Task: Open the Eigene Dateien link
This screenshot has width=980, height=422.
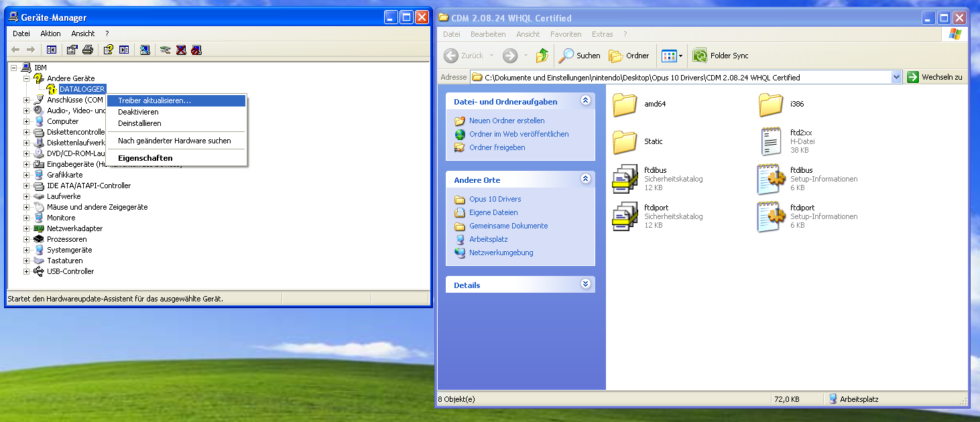Action: (493, 212)
